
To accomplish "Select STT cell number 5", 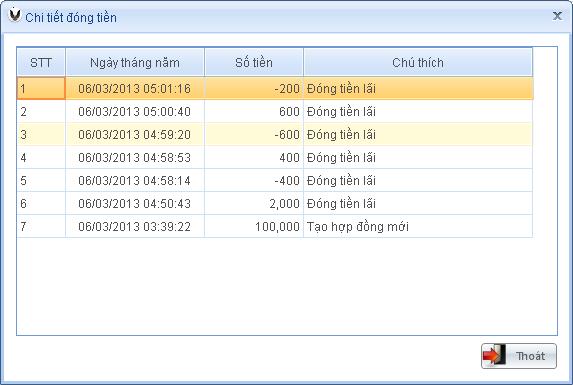I will click(x=41, y=180).
